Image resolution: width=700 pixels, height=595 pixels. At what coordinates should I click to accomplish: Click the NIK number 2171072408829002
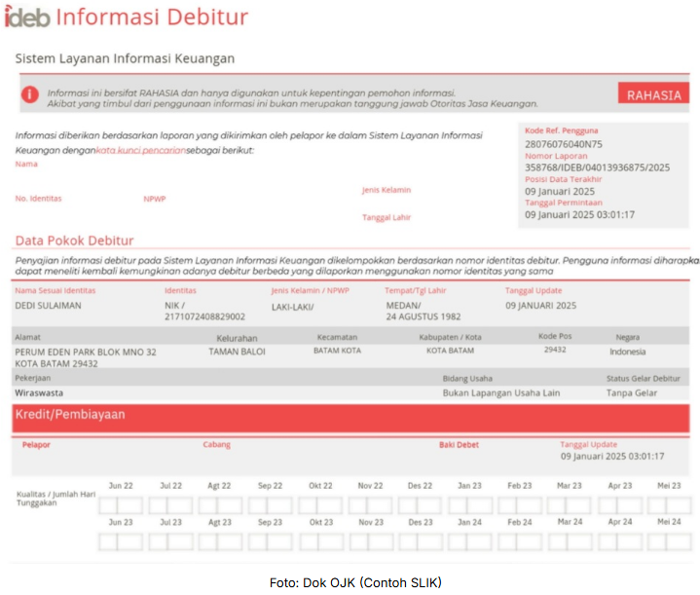(204, 316)
